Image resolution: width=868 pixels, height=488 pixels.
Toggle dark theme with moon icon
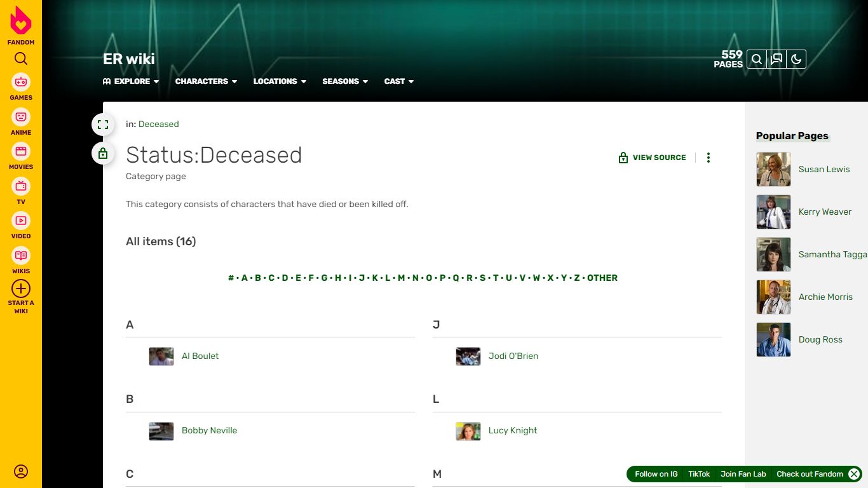[796, 59]
